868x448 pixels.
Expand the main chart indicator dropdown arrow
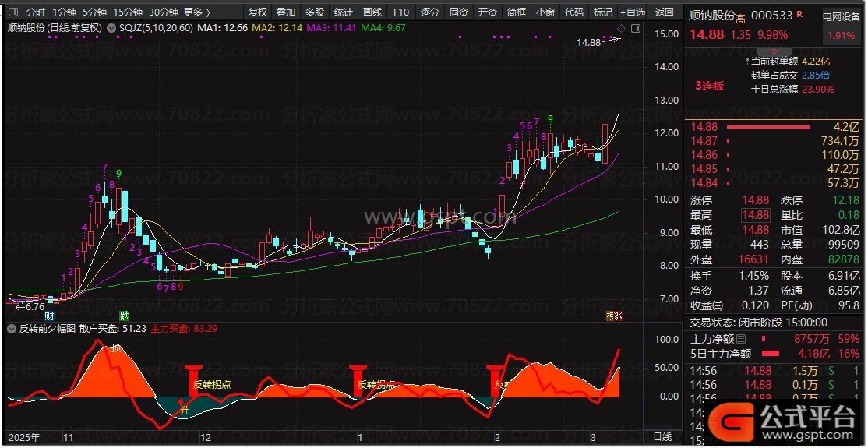pyautogui.click(x=111, y=27)
